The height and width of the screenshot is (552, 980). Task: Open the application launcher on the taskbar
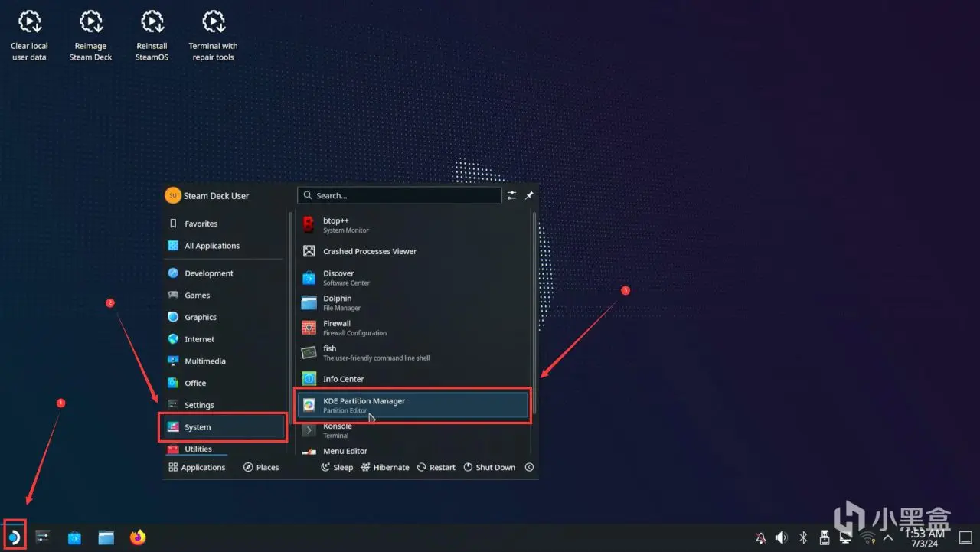click(15, 537)
